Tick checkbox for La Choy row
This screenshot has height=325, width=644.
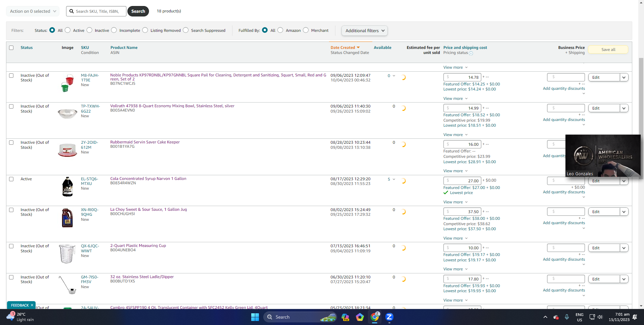(x=11, y=210)
